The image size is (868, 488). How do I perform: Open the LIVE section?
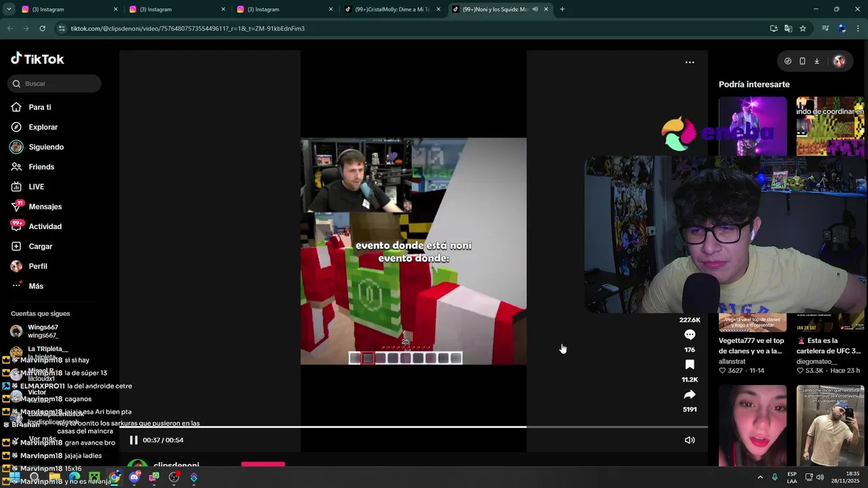coord(36,186)
